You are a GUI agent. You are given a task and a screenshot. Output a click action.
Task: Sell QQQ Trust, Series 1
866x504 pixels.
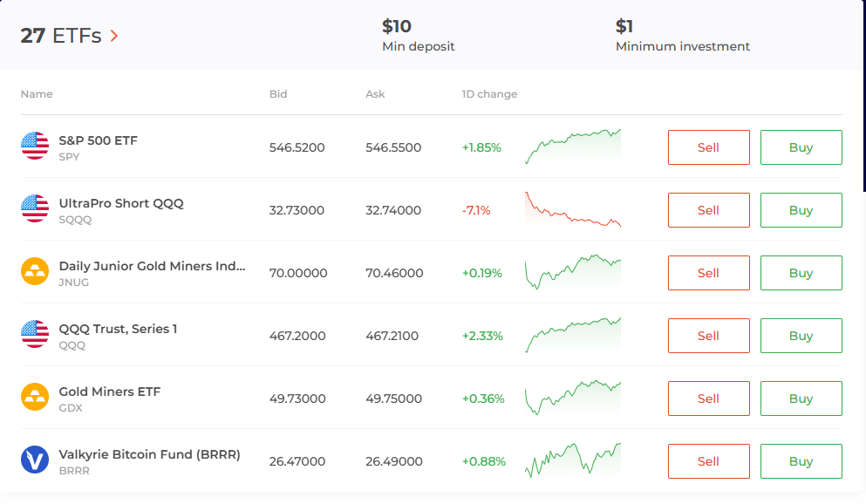[708, 336]
